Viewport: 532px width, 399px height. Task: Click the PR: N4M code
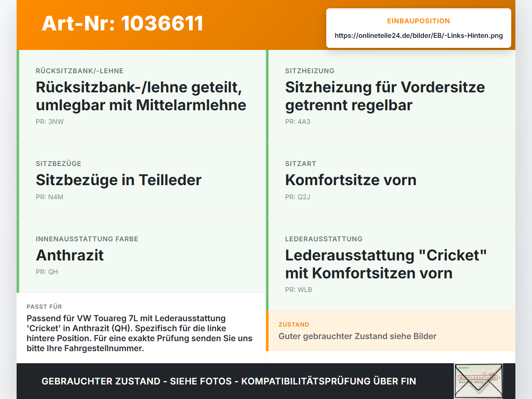coord(49,197)
